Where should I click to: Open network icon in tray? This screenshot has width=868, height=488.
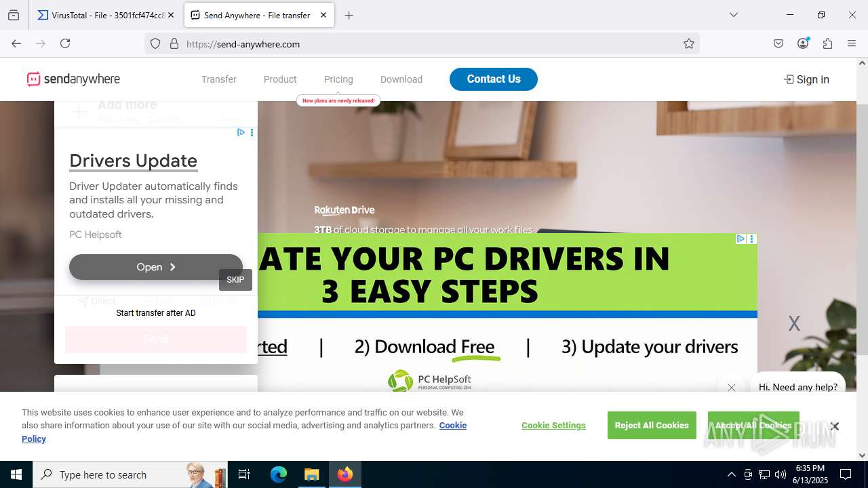pos(764,474)
